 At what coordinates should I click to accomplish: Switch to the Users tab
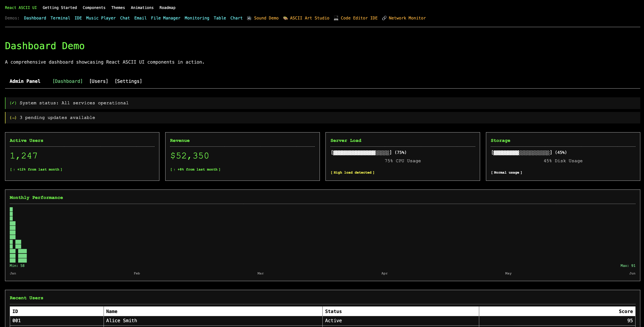pyautogui.click(x=99, y=81)
